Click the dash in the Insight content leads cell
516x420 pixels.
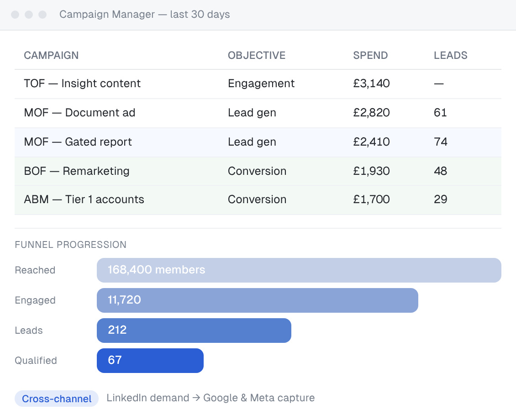pos(439,84)
